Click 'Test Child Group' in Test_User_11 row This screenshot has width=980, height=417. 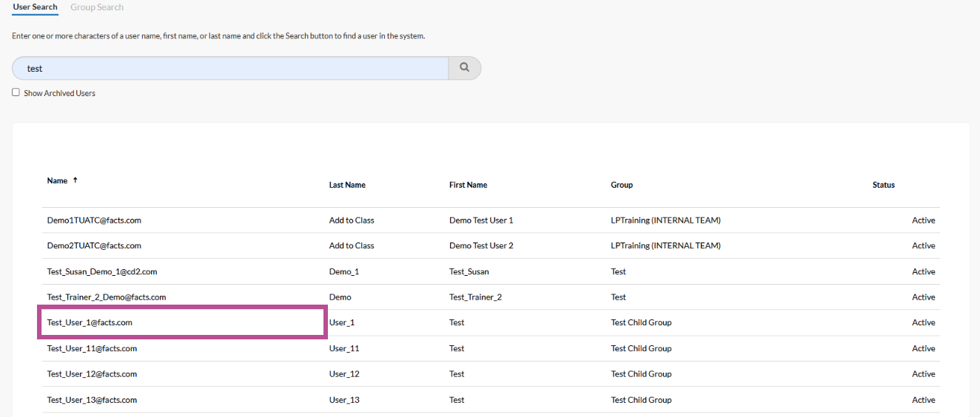point(641,348)
